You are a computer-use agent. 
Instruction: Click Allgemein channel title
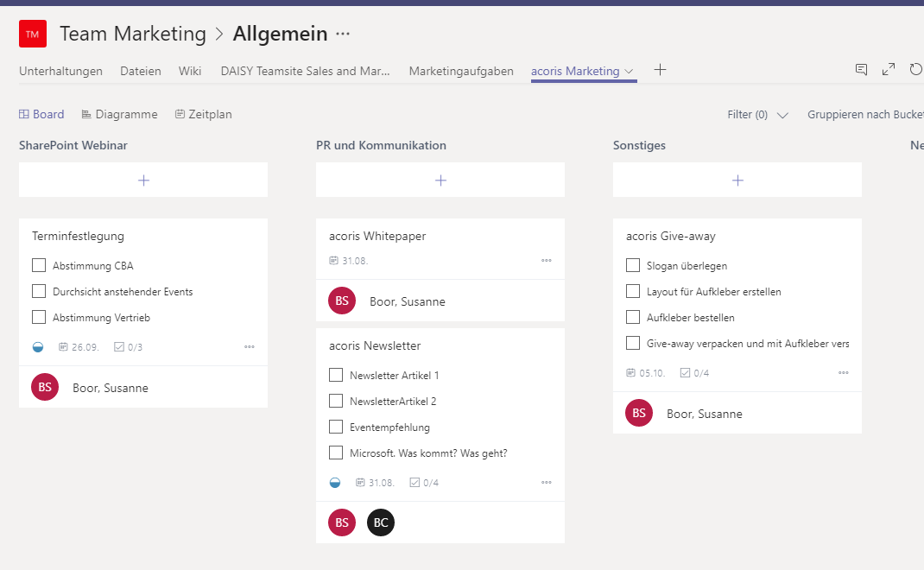click(x=280, y=34)
